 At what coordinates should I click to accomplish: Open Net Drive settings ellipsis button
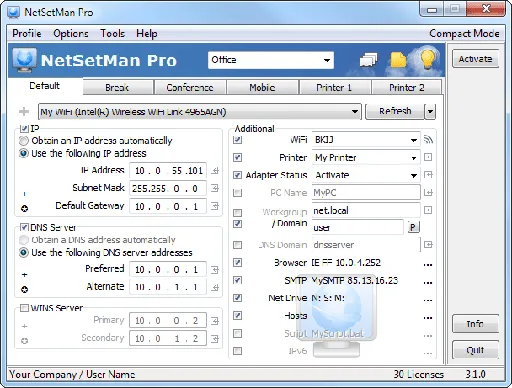(428, 300)
